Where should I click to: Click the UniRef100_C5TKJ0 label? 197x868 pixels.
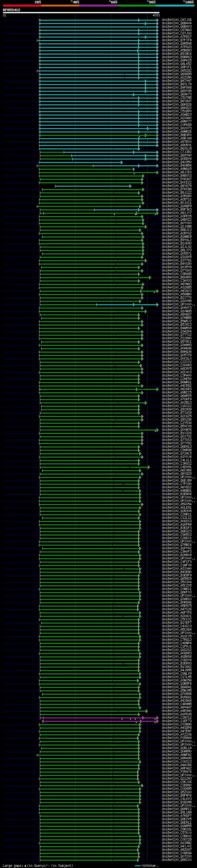[177, 833]
